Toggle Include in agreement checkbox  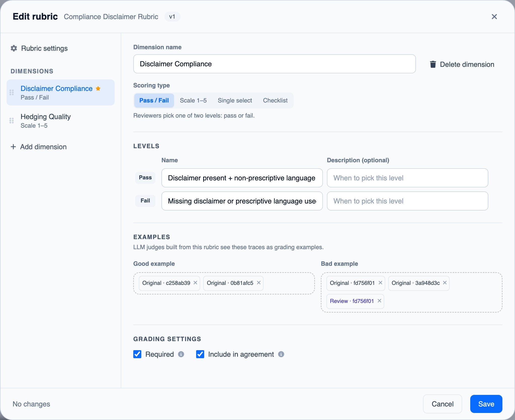[200, 354]
